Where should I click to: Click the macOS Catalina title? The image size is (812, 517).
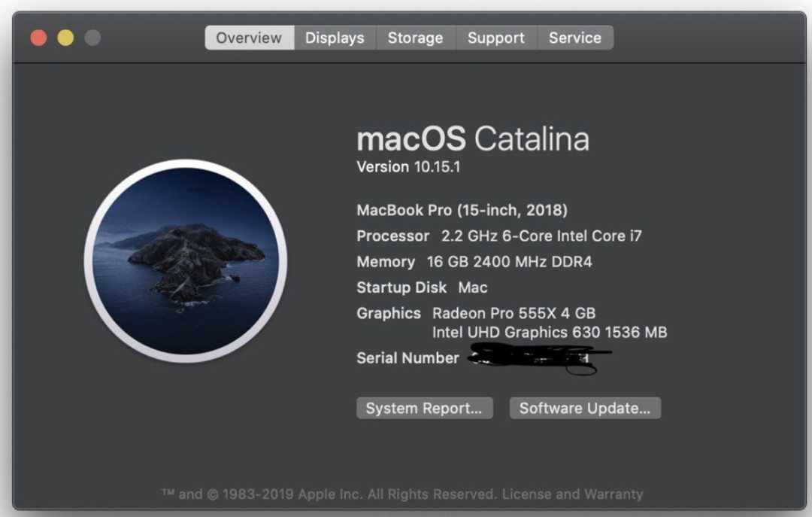pos(474,139)
